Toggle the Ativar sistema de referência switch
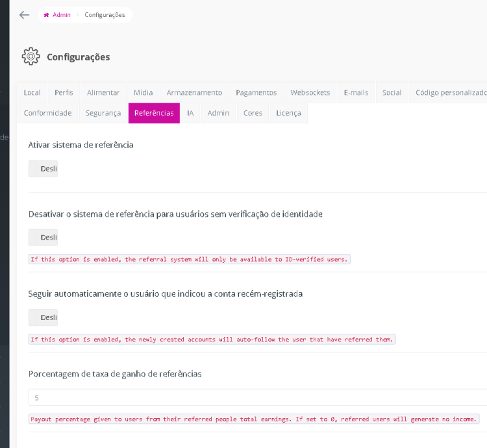This screenshot has height=448, width=487. [44, 169]
